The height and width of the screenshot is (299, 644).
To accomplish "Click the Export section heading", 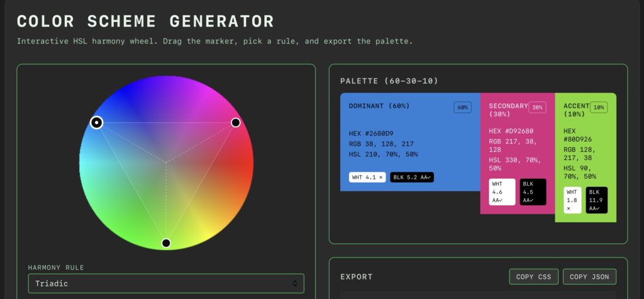I will 357,277.
